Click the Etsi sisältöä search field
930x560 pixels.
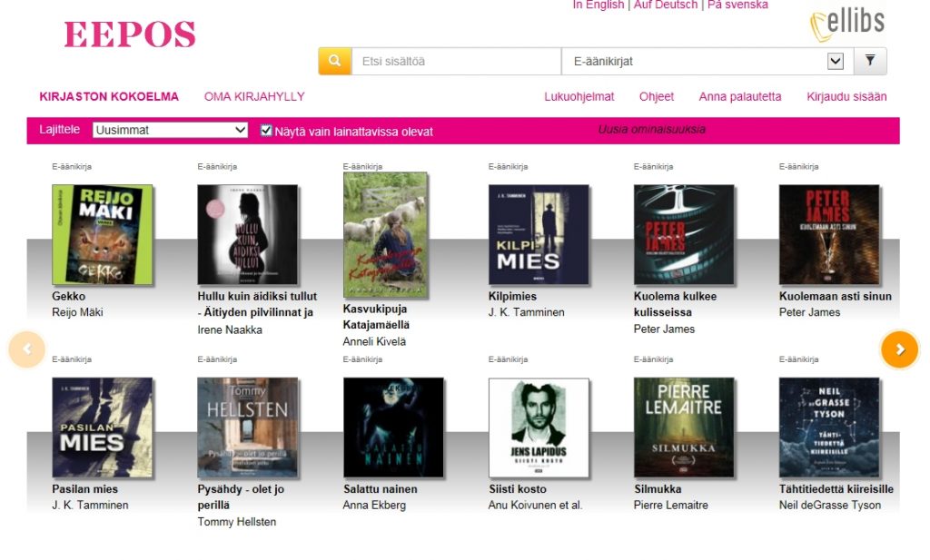[x=456, y=61]
